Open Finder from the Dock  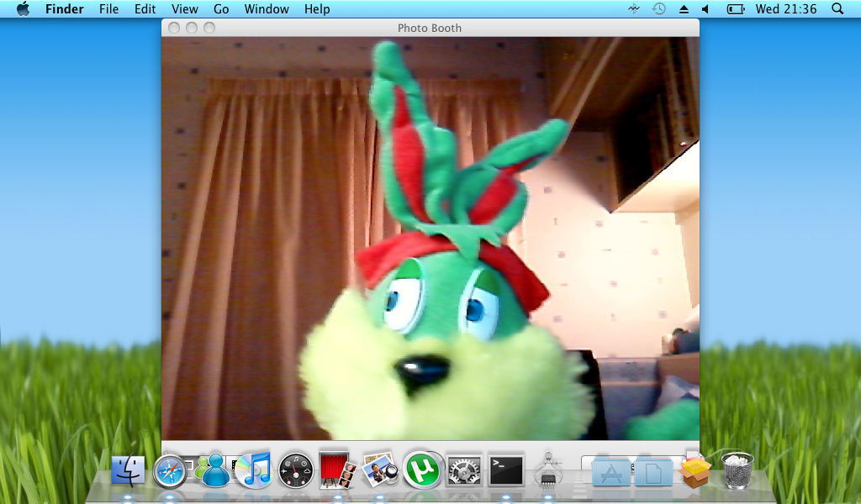click(x=128, y=470)
